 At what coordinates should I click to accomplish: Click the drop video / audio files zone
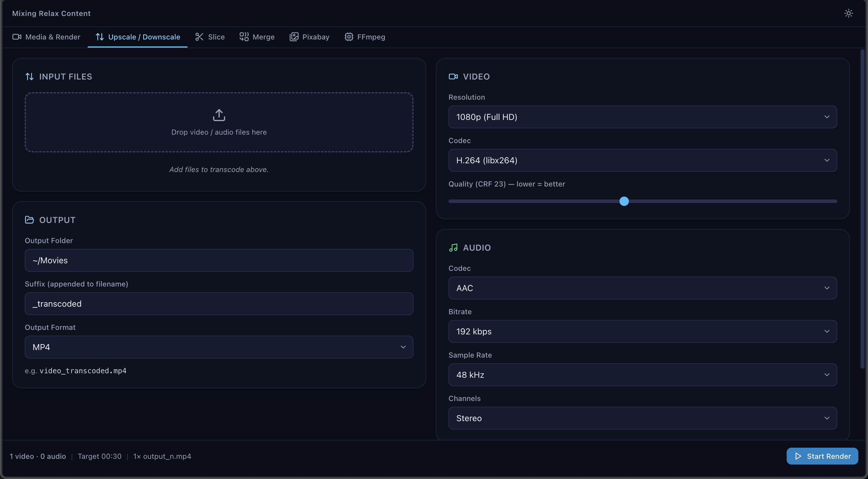[219, 122]
